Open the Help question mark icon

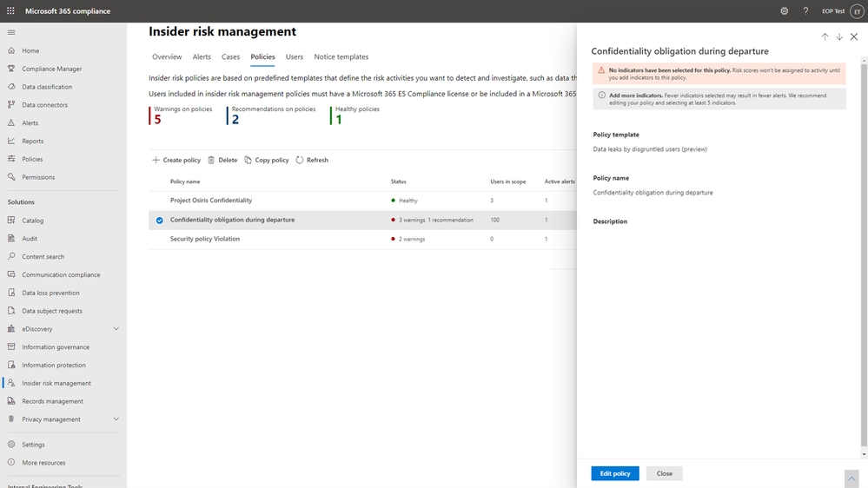click(x=805, y=11)
